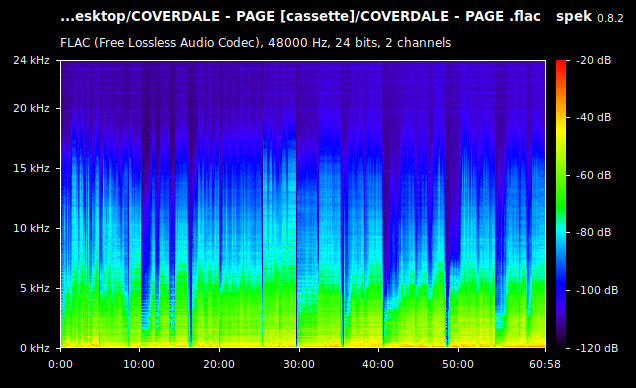Click the 0:00 time axis label
The image size is (636, 388).
point(60,364)
